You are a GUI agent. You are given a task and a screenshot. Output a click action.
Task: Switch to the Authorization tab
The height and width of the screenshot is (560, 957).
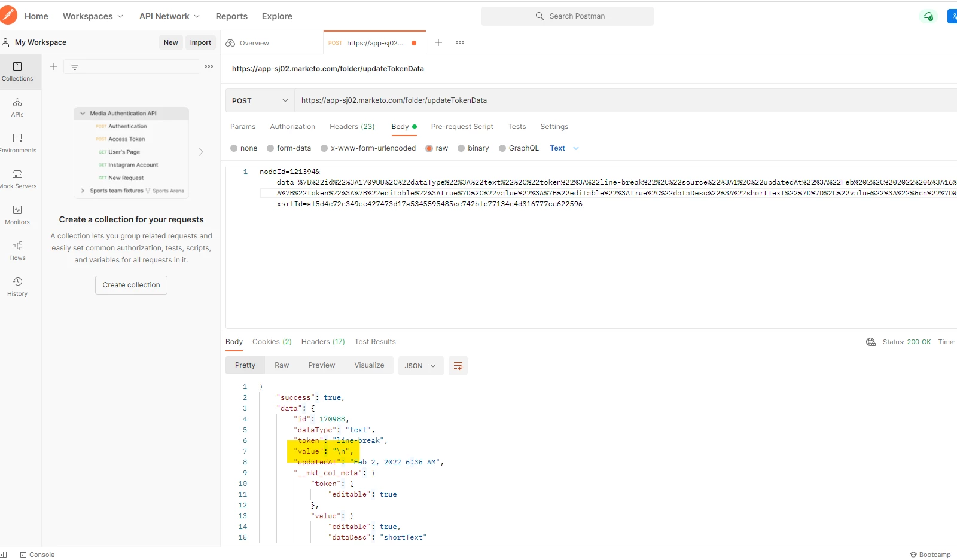(292, 127)
